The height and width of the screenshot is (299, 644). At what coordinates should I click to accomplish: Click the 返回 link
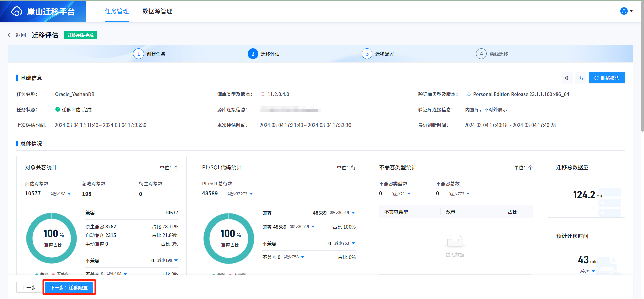(x=21, y=35)
